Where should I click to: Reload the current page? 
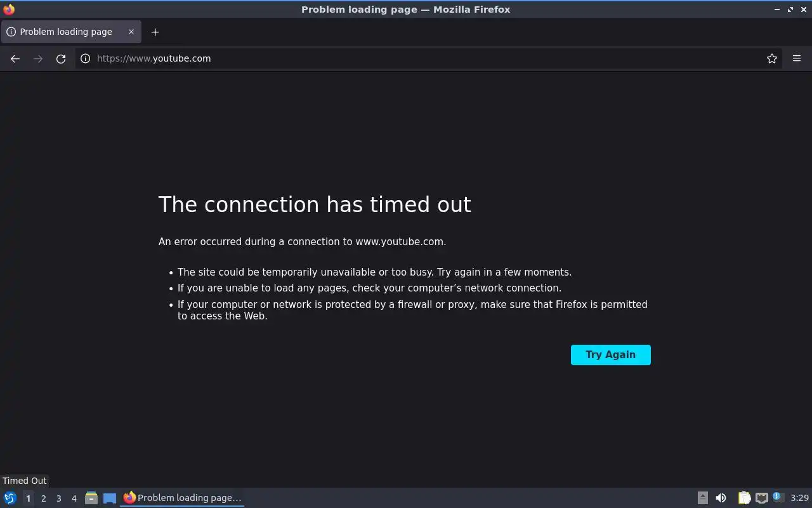tap(61, 58)
